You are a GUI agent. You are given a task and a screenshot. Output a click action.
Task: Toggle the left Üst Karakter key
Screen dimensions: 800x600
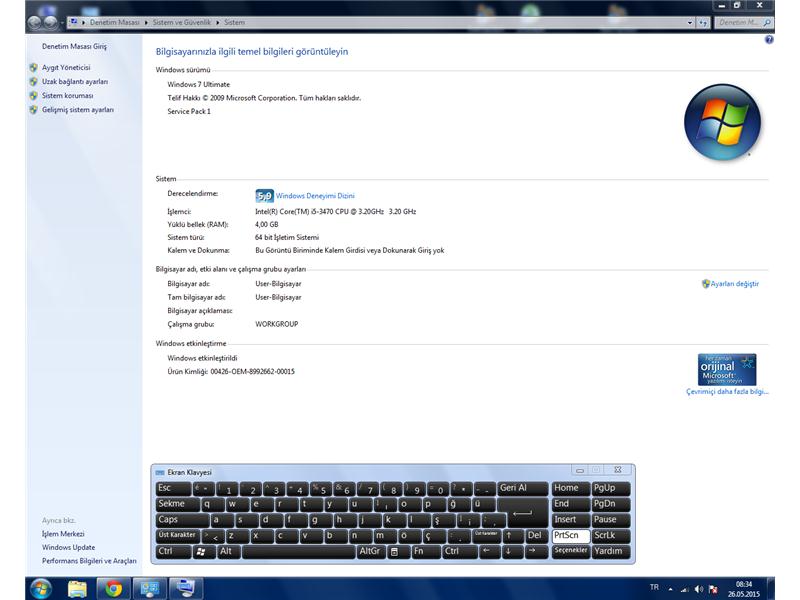click(177, 536)
